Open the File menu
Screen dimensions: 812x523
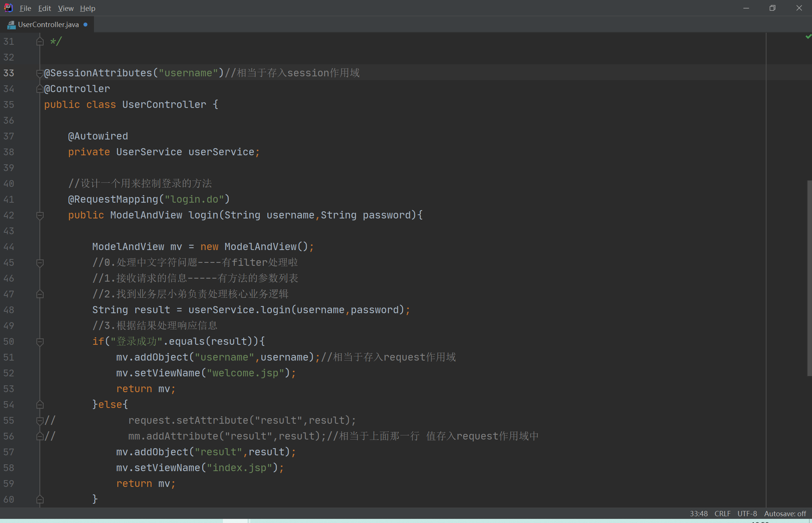[25, 8]
